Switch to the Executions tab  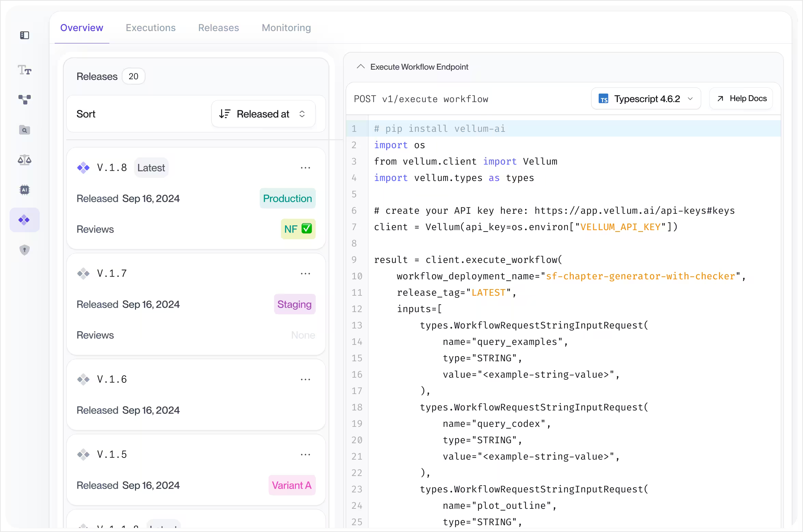pyautogui.click(x=151, y=28)
